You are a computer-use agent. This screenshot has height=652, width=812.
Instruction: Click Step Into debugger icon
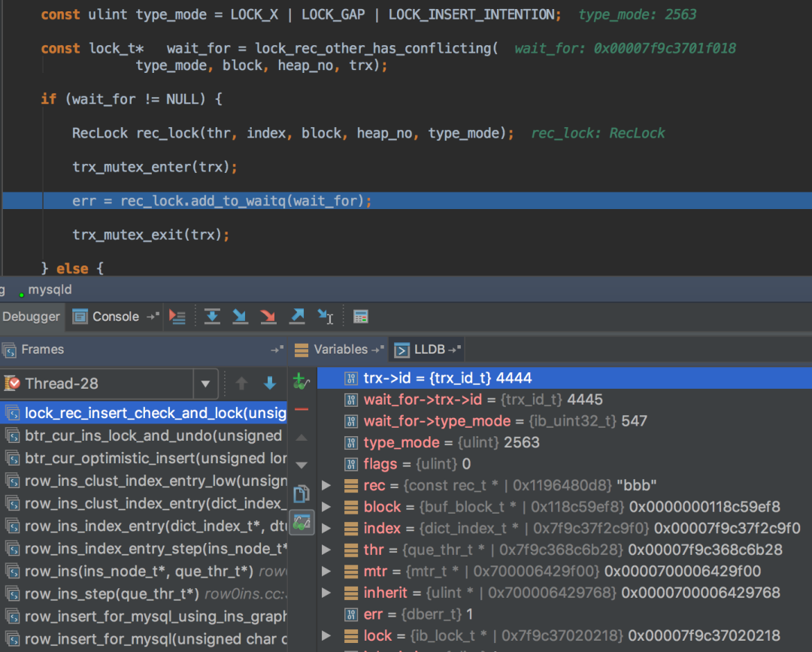240,317
